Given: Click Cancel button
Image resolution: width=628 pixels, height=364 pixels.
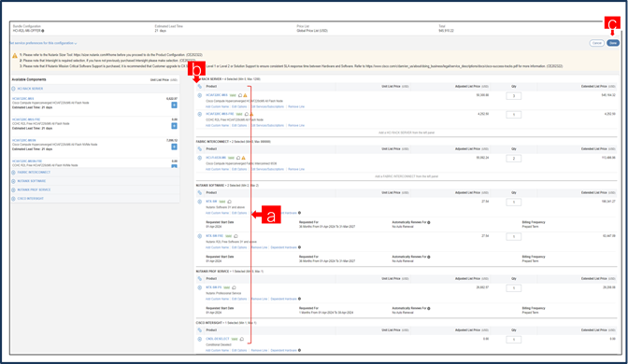Looking at the screenshot, I should tap(597, 43).
